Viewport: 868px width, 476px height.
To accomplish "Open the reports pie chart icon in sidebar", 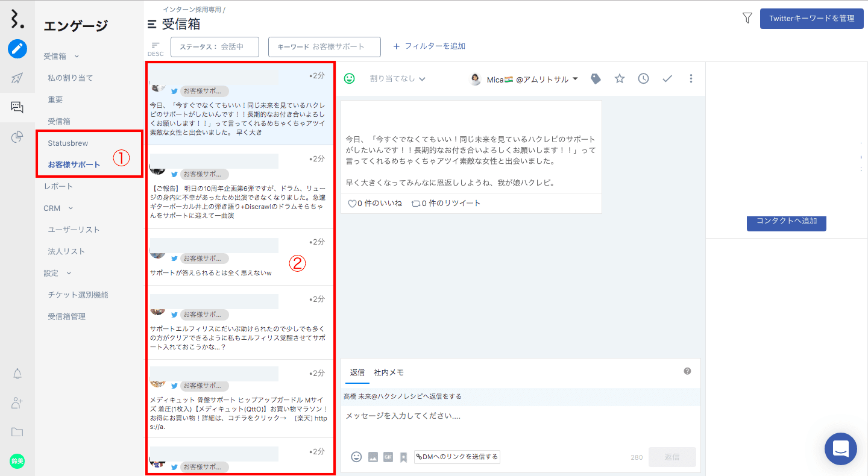I will 17,138.
